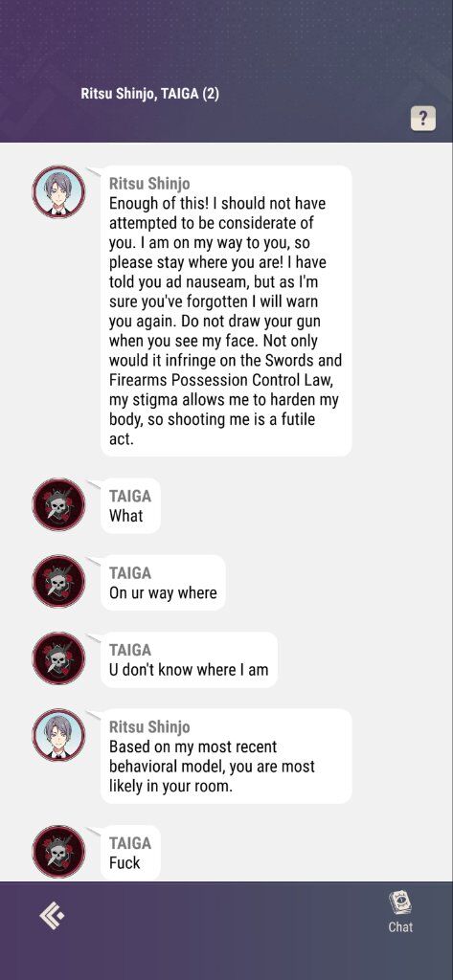Image resolution: width=453 pixels, height=980 pixels.
Task: Tap the "On ur way where" message bubble
Action: pos(163,583)
